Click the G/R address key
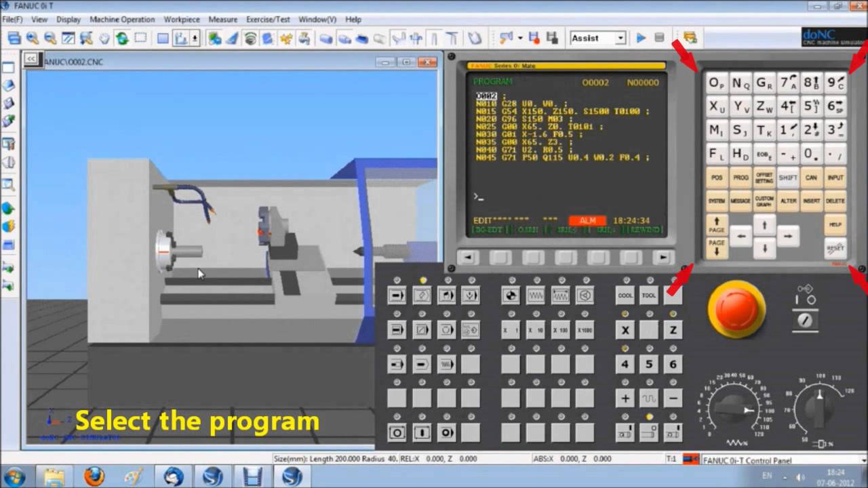This screenshot has height=488, width=868. coord(764,84)
